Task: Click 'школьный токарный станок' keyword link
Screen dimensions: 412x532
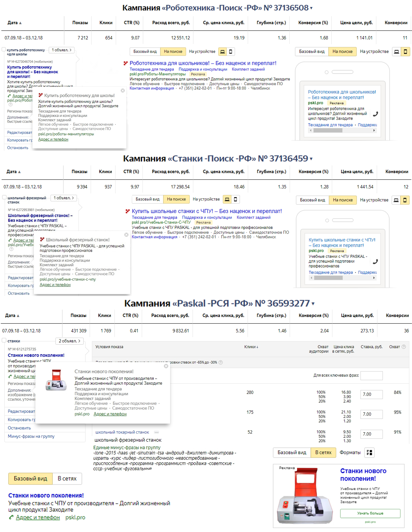Action: click(x=122, y=433)
